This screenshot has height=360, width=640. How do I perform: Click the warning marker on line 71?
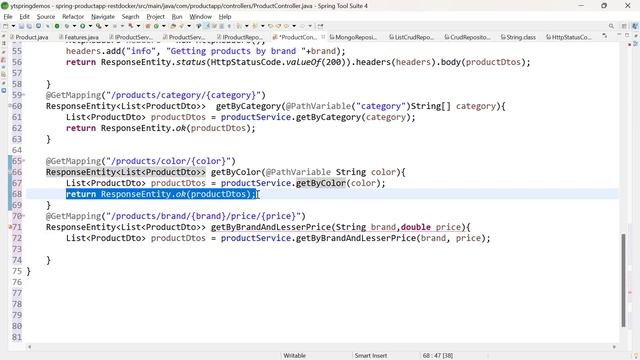[x=10, y=227]
